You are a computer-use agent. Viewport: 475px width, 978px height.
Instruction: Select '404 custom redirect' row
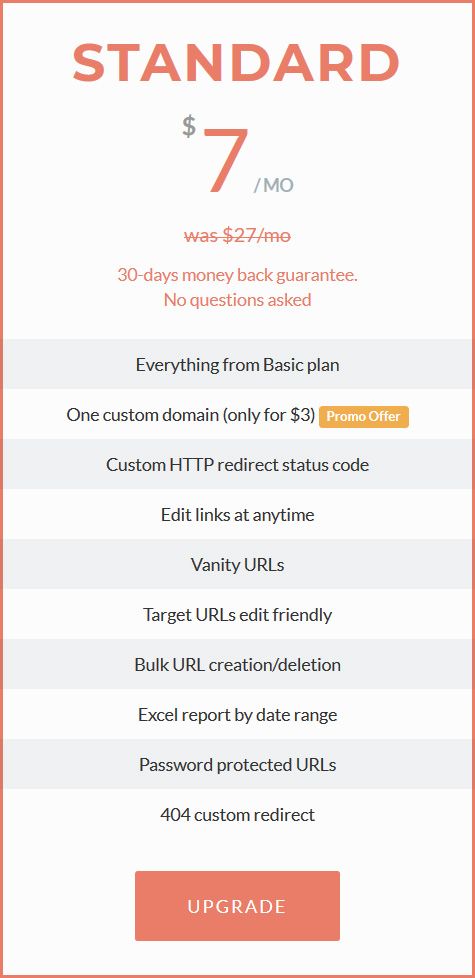[238, 814]
